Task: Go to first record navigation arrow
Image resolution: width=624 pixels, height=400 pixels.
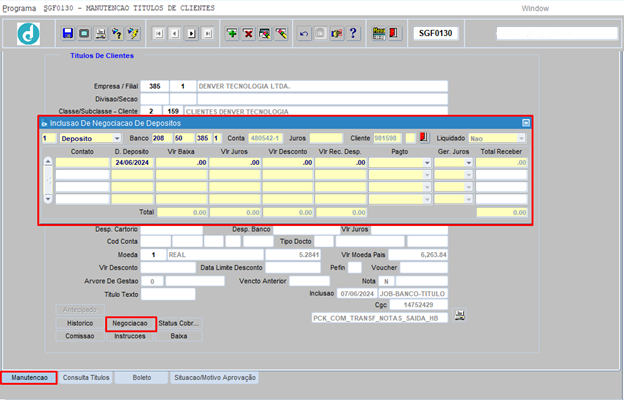Action: pyautogui.click(x=159, y=34)
